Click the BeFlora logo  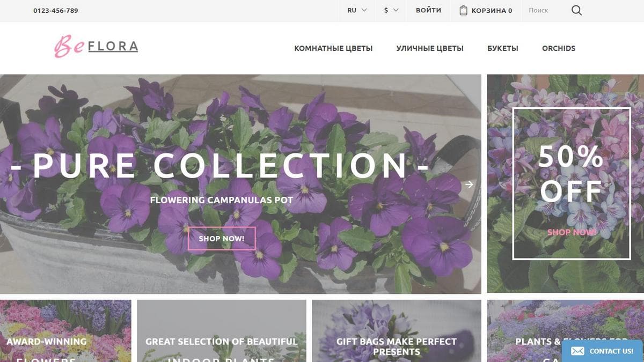click(x=96, y=47)
